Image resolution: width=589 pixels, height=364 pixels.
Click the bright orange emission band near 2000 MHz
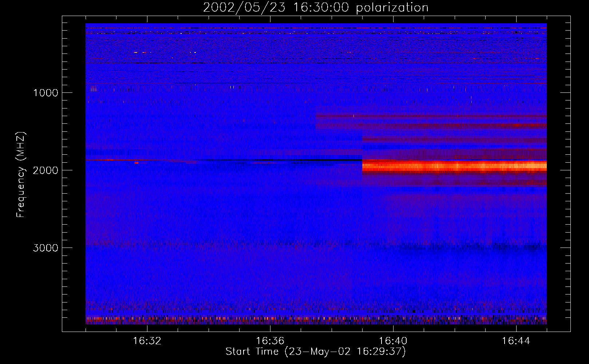coord(454,166)
